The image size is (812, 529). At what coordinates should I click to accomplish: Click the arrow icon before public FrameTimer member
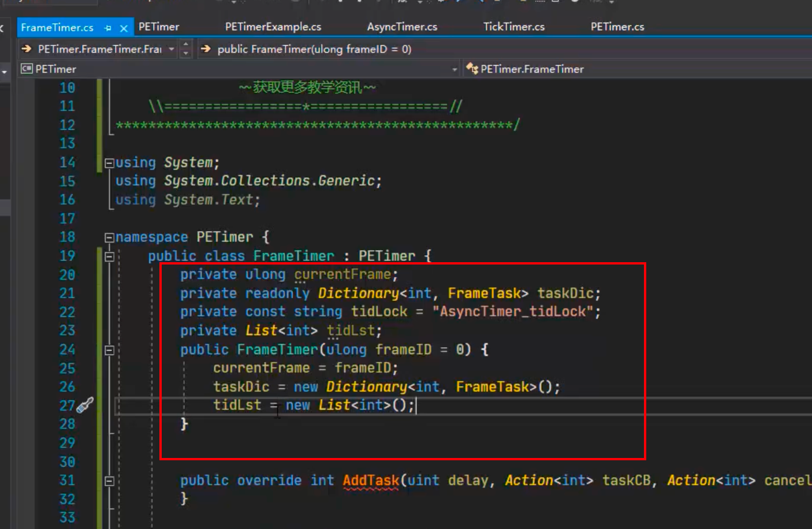click(x=206, y=49)
